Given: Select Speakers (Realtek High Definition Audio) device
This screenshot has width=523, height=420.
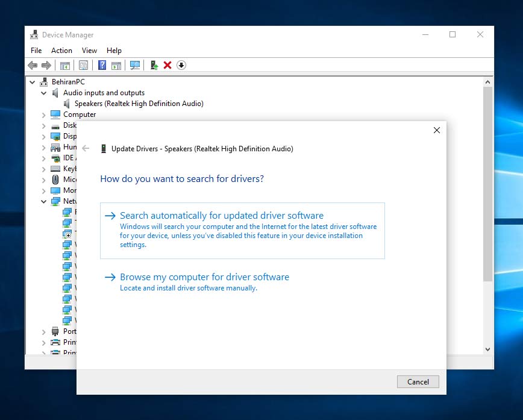Looking at the screenshot, I should [139, 104].
